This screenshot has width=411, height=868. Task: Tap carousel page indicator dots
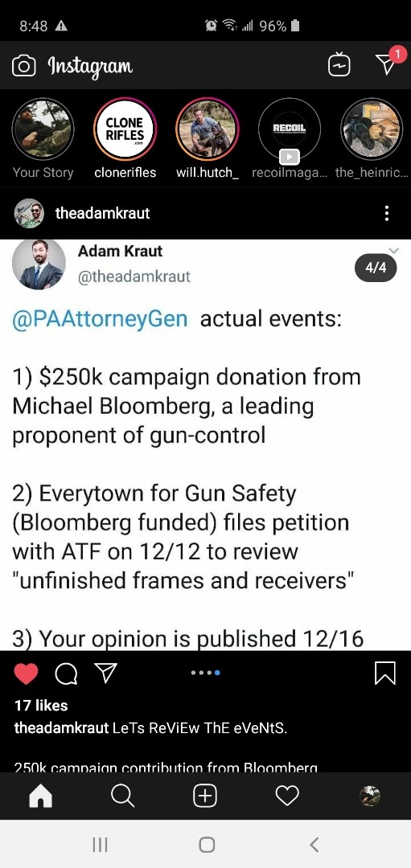click(x=206, y=673)
